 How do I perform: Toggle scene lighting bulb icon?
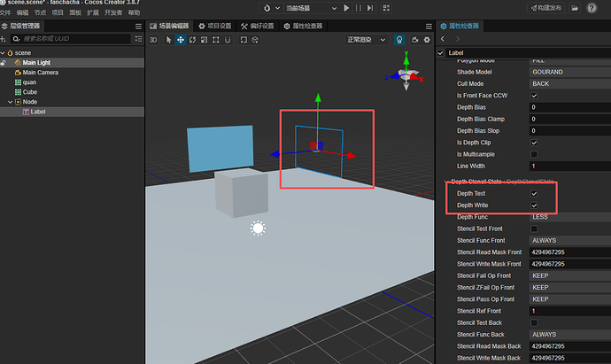pyautogui.click(x=399, y=40)
